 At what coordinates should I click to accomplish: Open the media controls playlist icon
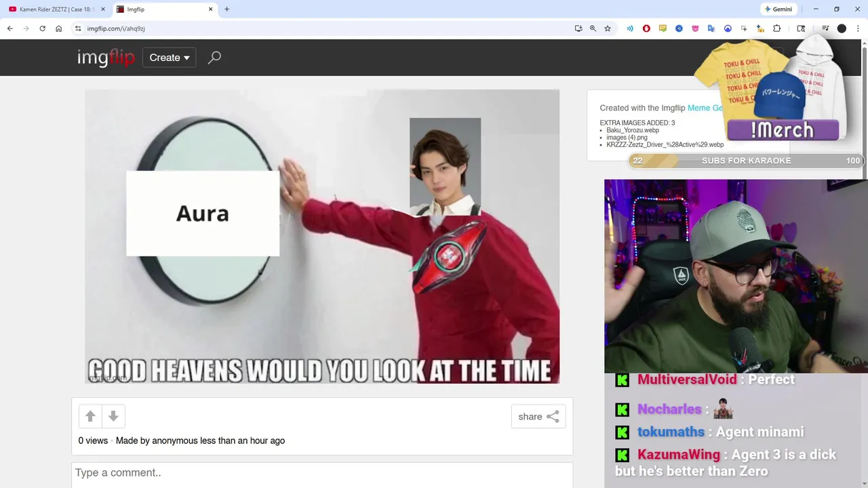[825, 28]
